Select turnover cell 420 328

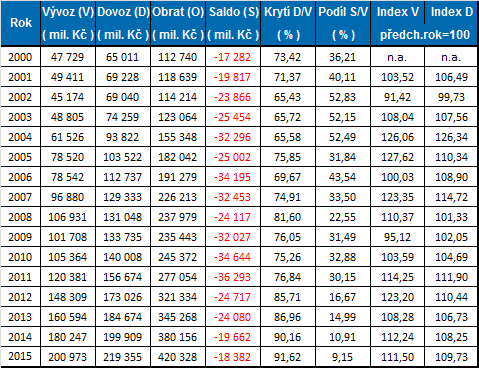point(178,357)
